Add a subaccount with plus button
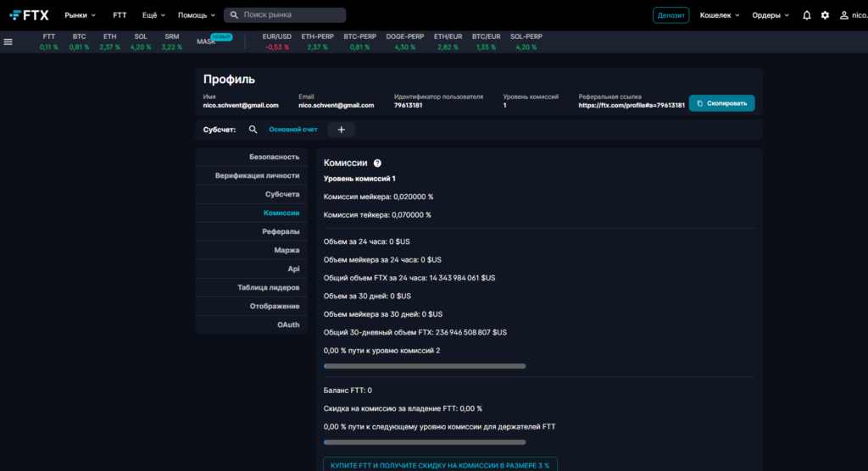 (x=342, y=130)
